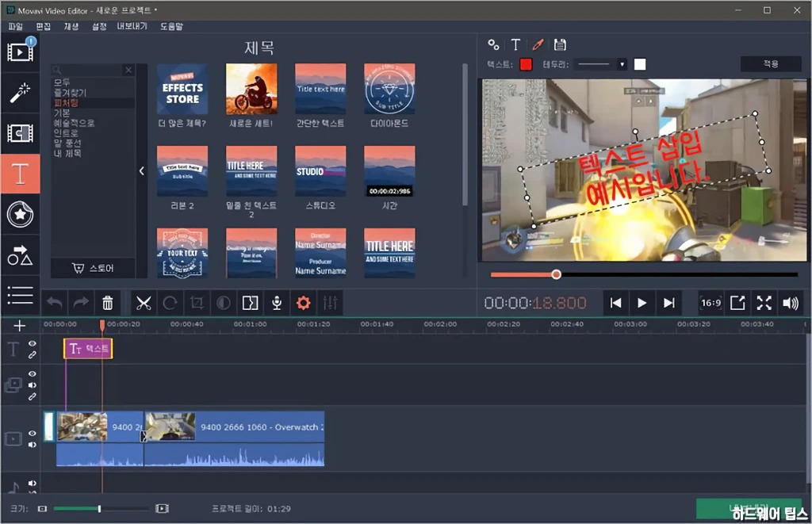Pick the white outline color swatch

[640, 64]
